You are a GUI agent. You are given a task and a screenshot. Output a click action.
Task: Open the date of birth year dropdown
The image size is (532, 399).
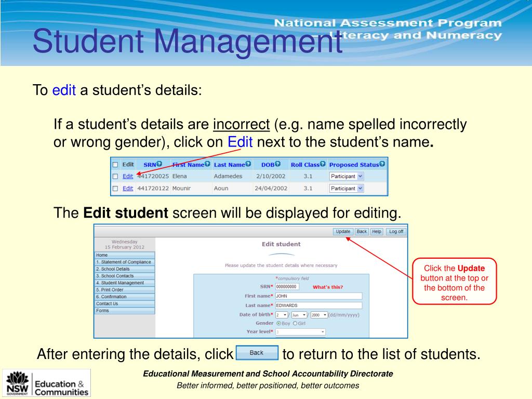tap(320, 315)
